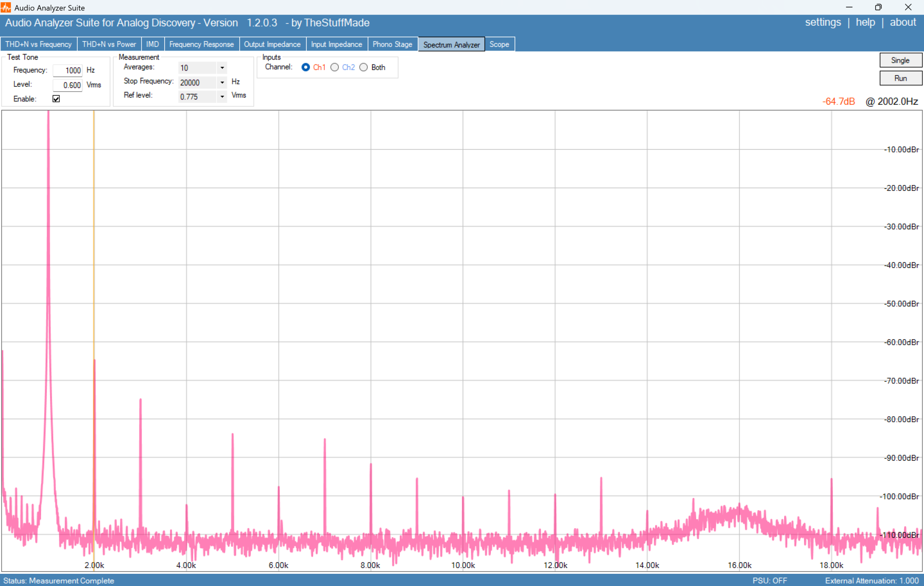The height and width of the screenshot is (586, 924).
Task: Click the Single measurement button
Action: click(x=901, y=60)
